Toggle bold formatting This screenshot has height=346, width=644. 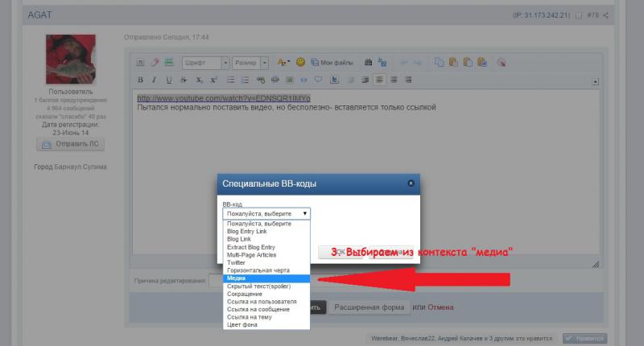click(140, 80)
